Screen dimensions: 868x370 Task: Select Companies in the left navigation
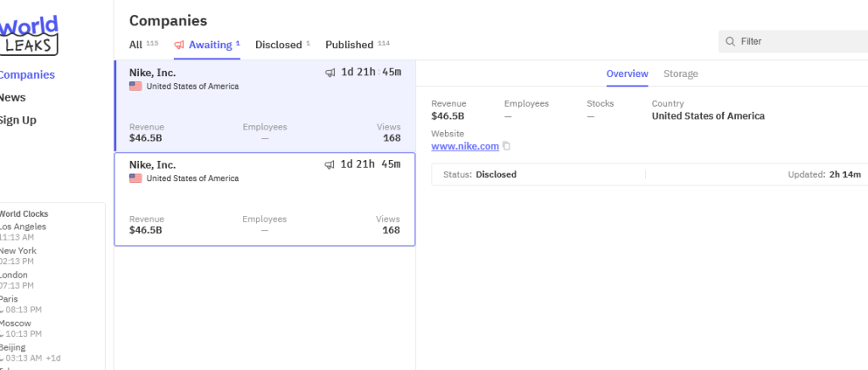pos(27,75)
